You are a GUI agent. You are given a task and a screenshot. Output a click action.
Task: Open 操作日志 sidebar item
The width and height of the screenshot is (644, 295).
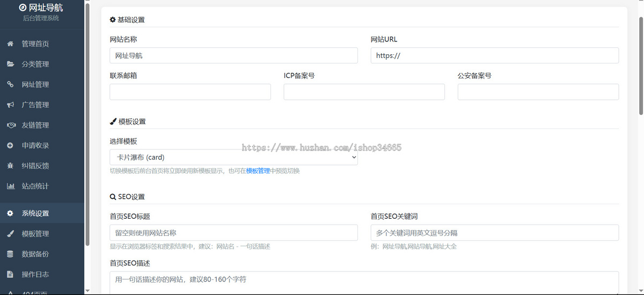pyautogui.click(x=42, y=275)
